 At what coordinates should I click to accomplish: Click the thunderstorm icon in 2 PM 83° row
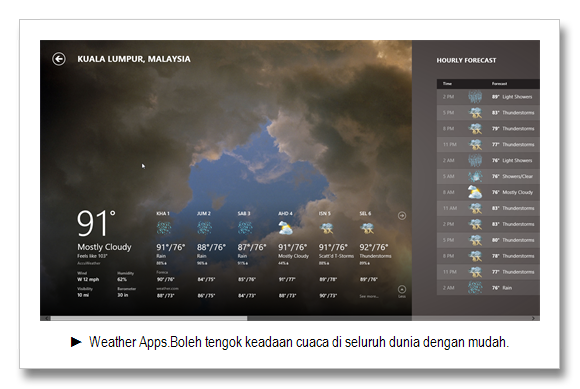coord(475,224)
